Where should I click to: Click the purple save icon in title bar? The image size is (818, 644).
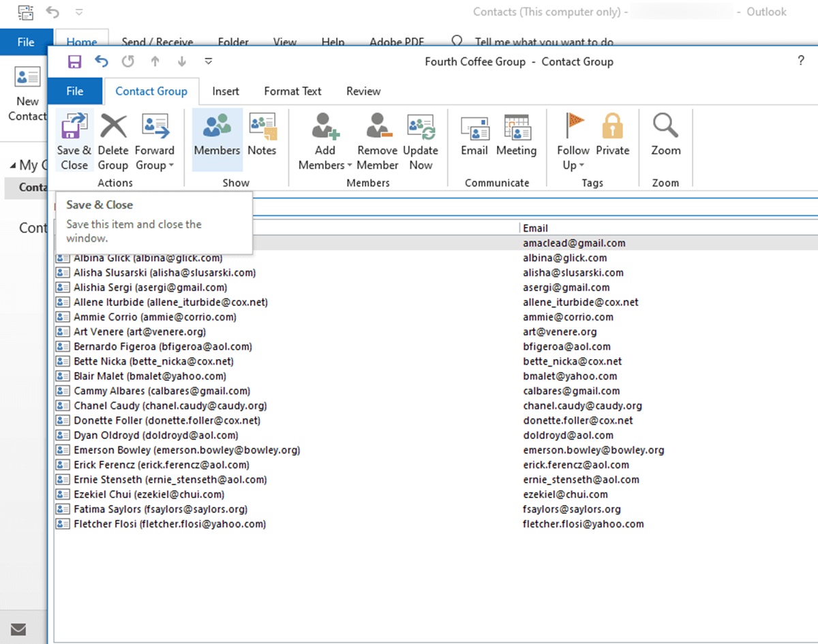[74, 61]
